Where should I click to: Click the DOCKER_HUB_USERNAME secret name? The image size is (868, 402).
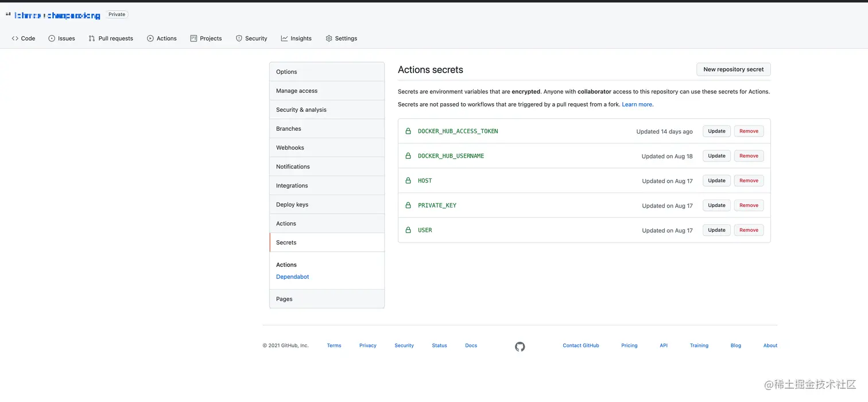(x=451, y=156)
